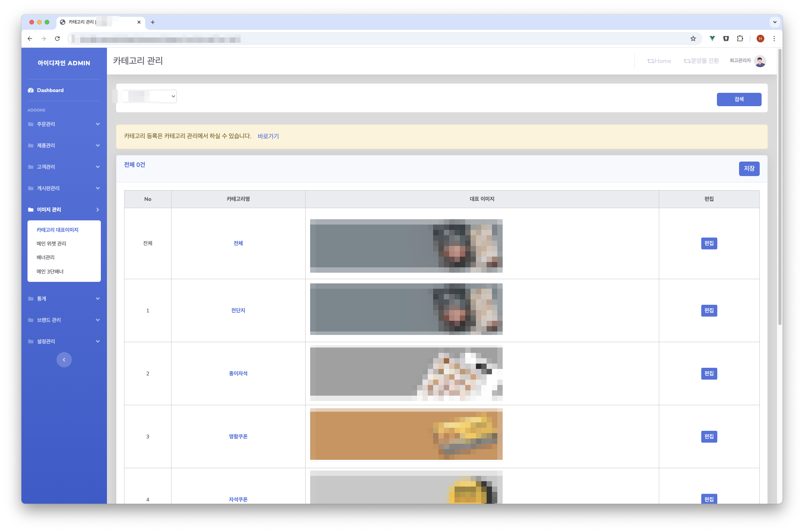Click the 자석쿠폰 row representative image
Screen dimensions: 804x532
coord(406,487)
